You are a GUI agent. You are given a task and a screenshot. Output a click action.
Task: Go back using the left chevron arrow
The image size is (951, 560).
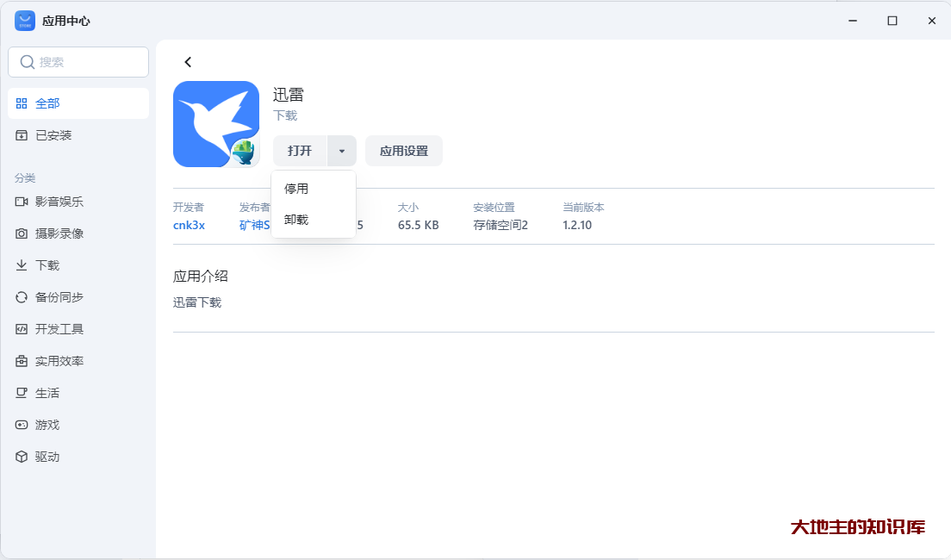(188, 62)
